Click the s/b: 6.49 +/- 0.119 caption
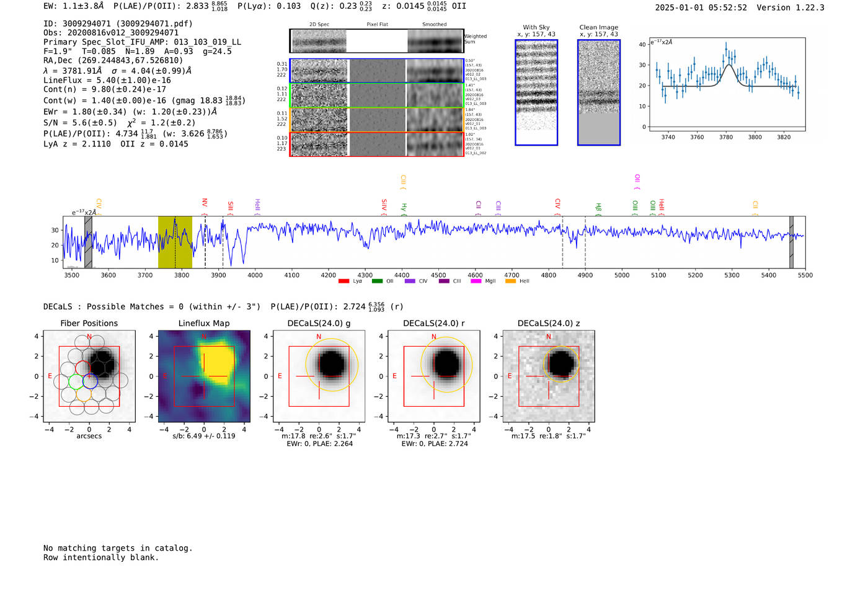The image size is (868, 591). coord(204,436)
